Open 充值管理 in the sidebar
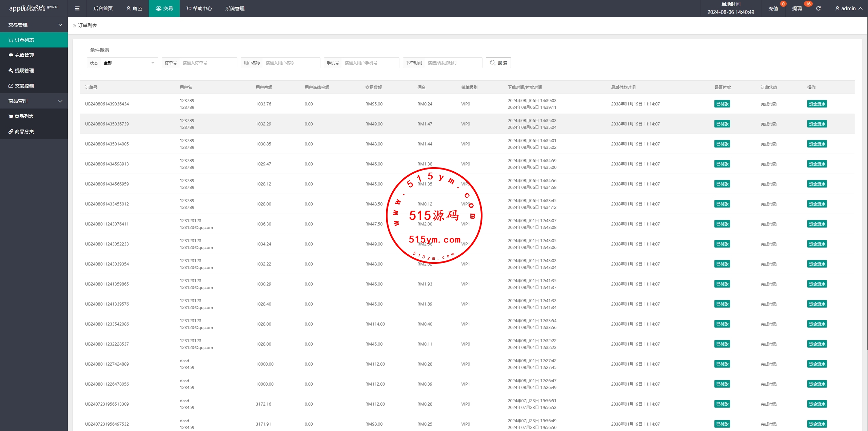This screenshot has width=868, height=431. (x=24, y=55)
